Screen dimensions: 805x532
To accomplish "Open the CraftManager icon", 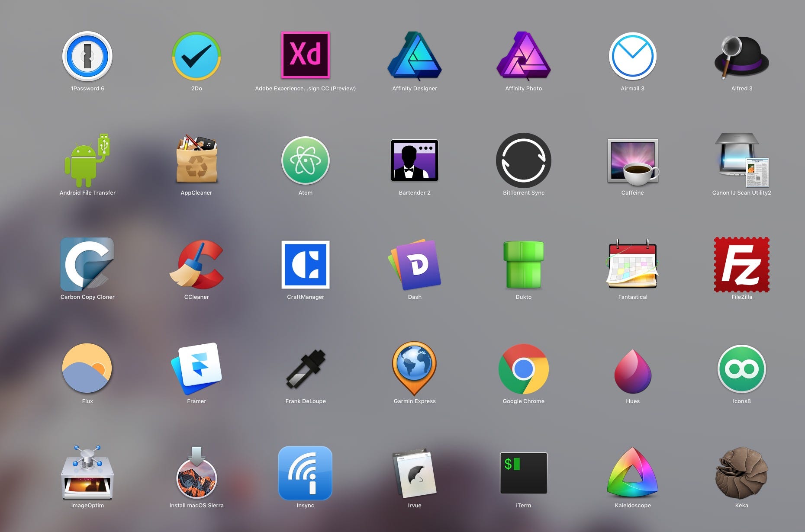I will (306, 265).
